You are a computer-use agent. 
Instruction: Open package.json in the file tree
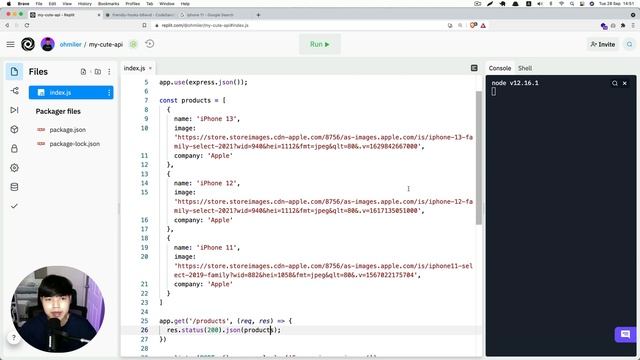tap(67, 130)
